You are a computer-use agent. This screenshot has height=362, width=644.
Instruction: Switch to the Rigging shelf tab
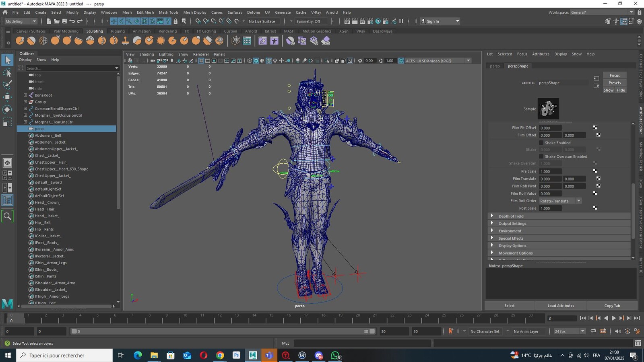pos(118,31)
